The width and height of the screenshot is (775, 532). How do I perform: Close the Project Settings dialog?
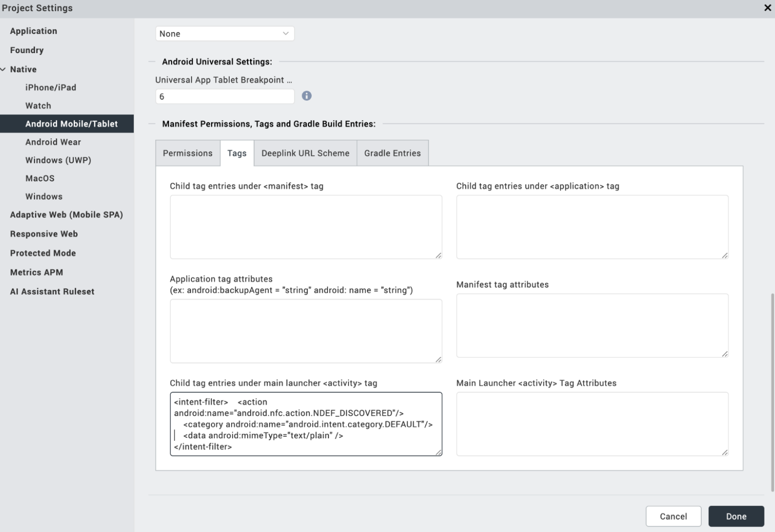tap(767, 8)
